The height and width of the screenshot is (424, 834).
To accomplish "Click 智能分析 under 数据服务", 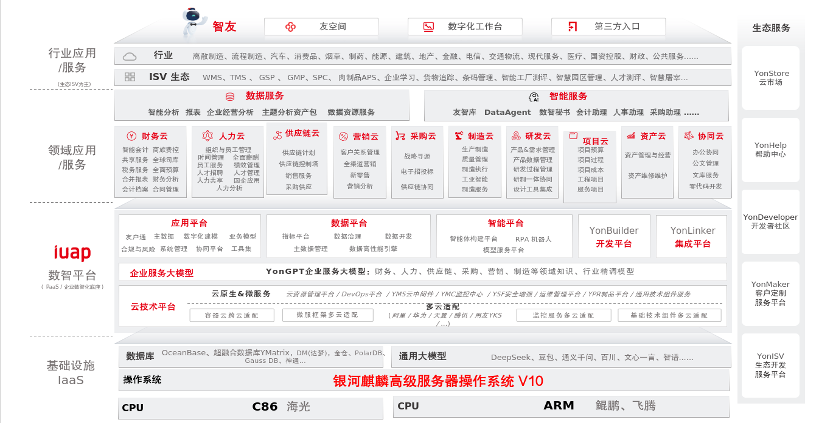I will coord(163,112).
